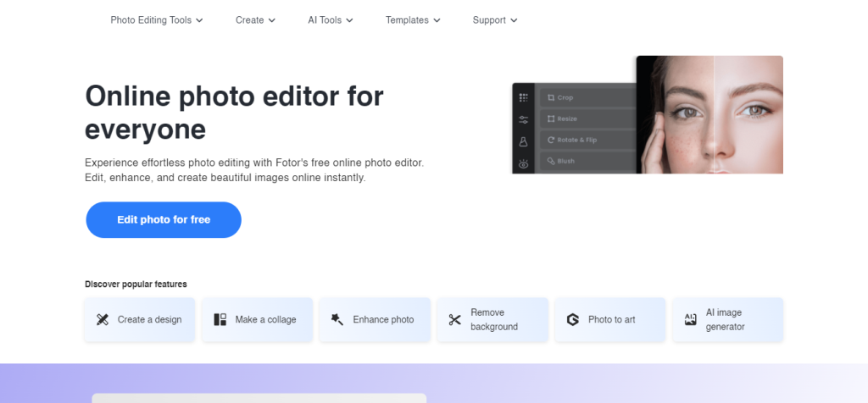
Task: Click the pencil-ruler icon on Create a design
Action: pos(103,319)
